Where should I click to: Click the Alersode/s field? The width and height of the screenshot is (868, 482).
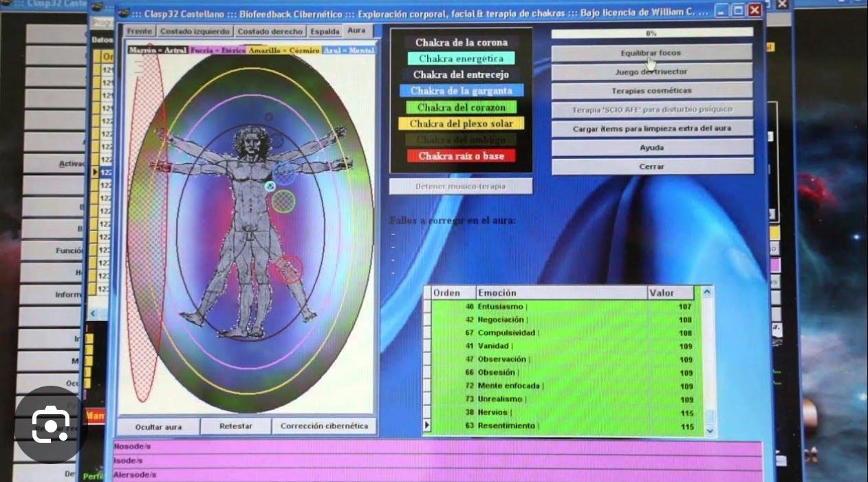(x=438, y=474)
